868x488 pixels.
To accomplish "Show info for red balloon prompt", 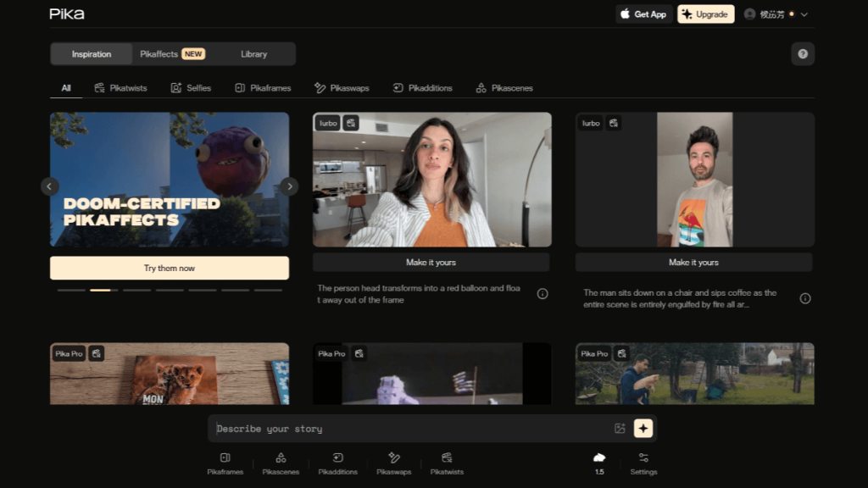I will pyautogui.click(x=542, y=294).
